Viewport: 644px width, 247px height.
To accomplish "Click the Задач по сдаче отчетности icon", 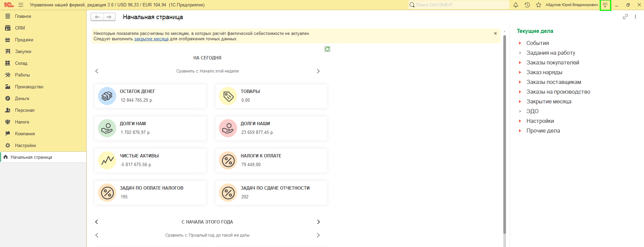I will pos(228,193).
